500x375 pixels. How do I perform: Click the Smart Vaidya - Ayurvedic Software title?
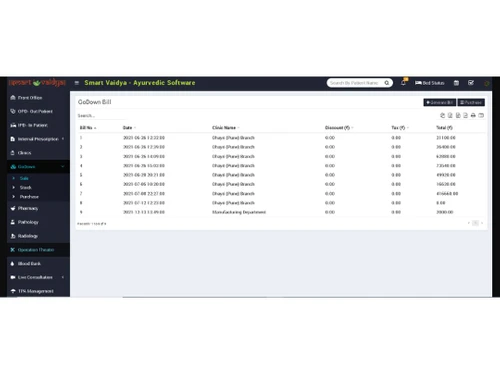click(x=140, y=83)
